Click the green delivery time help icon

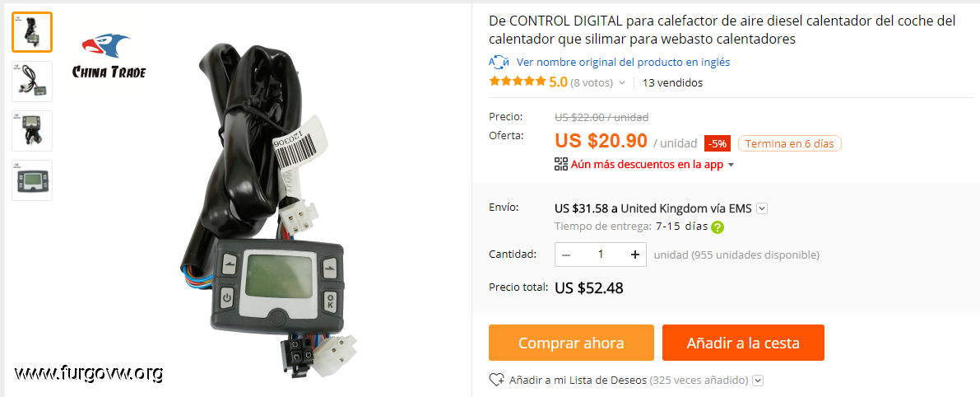[x=718, y=227]
